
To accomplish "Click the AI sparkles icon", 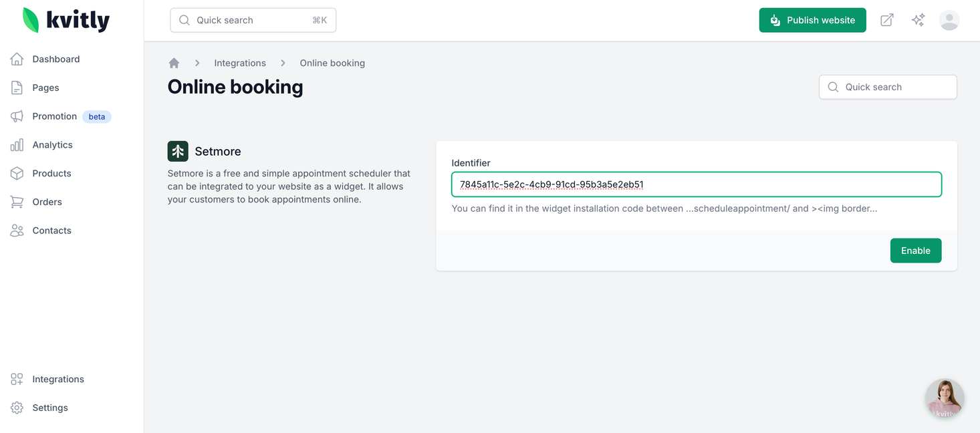I will click(918, 20).
